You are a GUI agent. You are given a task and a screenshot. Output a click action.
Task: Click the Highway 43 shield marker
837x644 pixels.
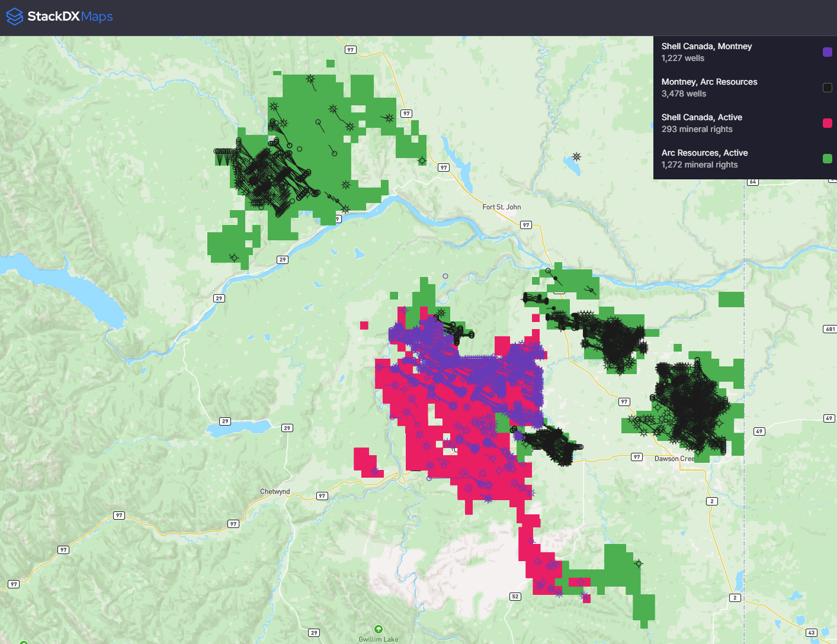click(x=812, y=633)
